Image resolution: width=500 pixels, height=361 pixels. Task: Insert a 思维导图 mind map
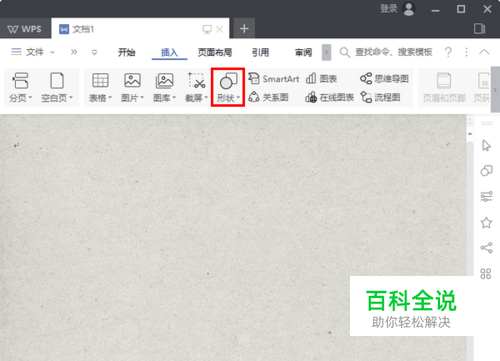coord(384,79)
